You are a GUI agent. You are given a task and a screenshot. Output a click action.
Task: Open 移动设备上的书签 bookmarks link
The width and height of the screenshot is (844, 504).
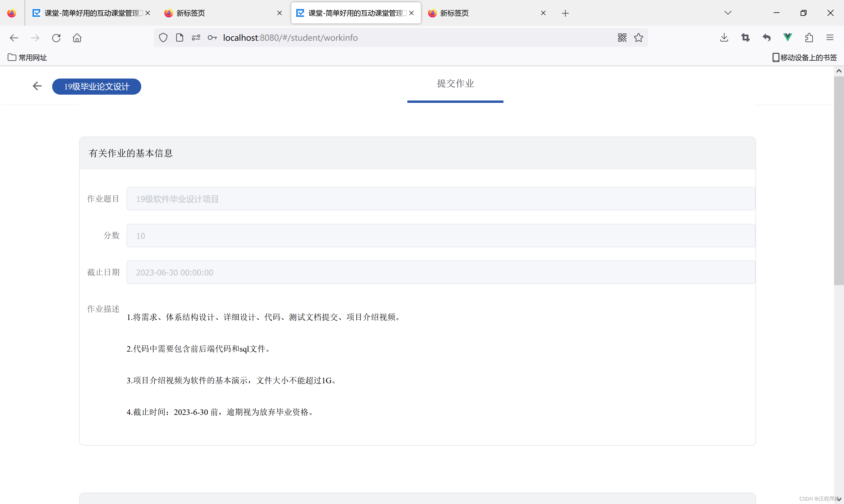pyautogui.click(x=805, y=57)
